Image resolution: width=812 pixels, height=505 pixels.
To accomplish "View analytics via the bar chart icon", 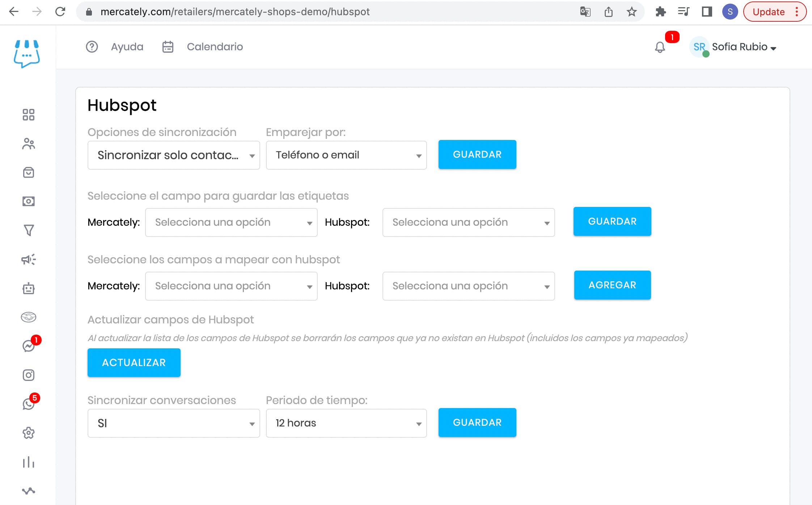I will (28, 462).
